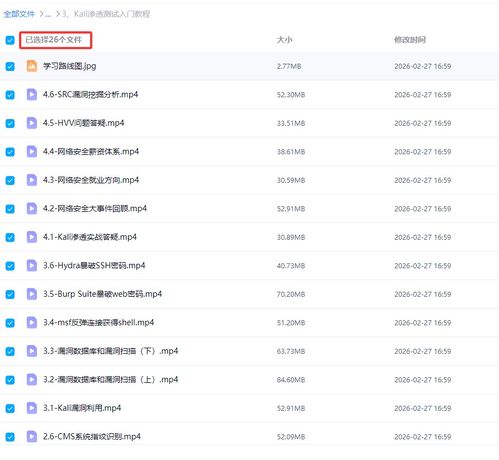The width and height of the screenshot is (499, 460).
Task: Open the 4.1-Kali渗透实战答疑.mp4 file name
Action: (90, 237)
